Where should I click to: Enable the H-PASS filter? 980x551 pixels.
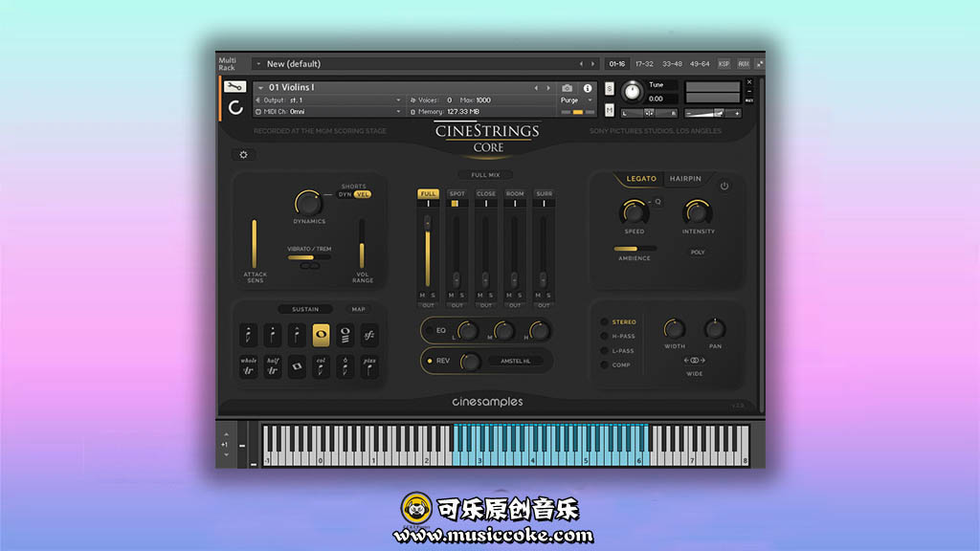click(x=605, y=336)
